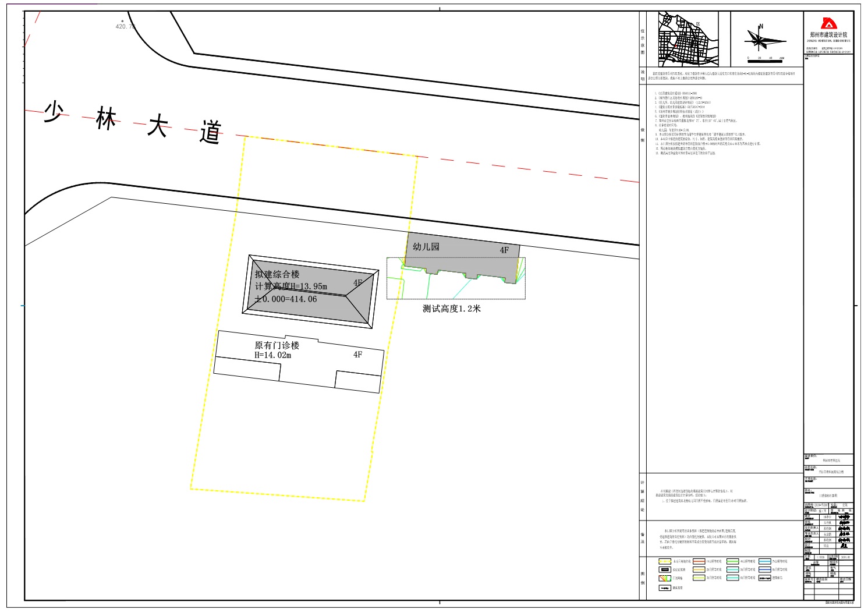868x616 pixels.
Task: Select the red line legend swatch
Action: pyautogui.click(x=699, y=562)
